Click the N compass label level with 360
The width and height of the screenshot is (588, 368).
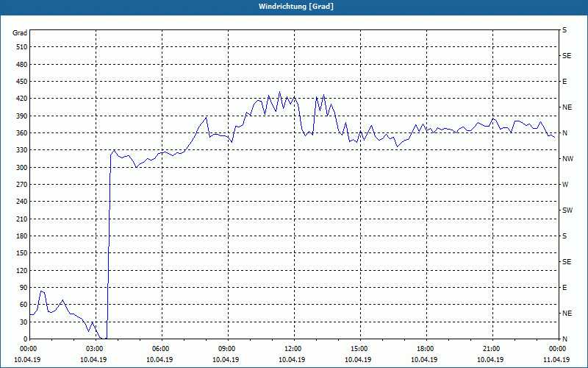click(x=565, y=133)
